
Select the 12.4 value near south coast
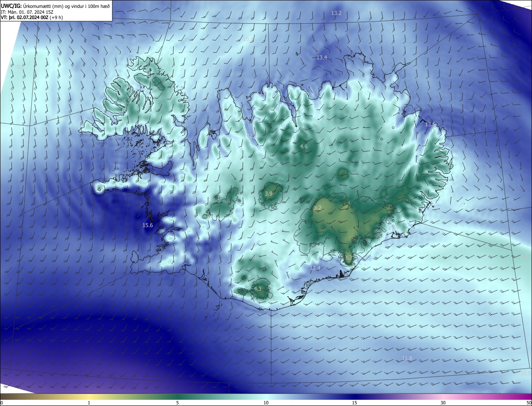coord(315,268)
